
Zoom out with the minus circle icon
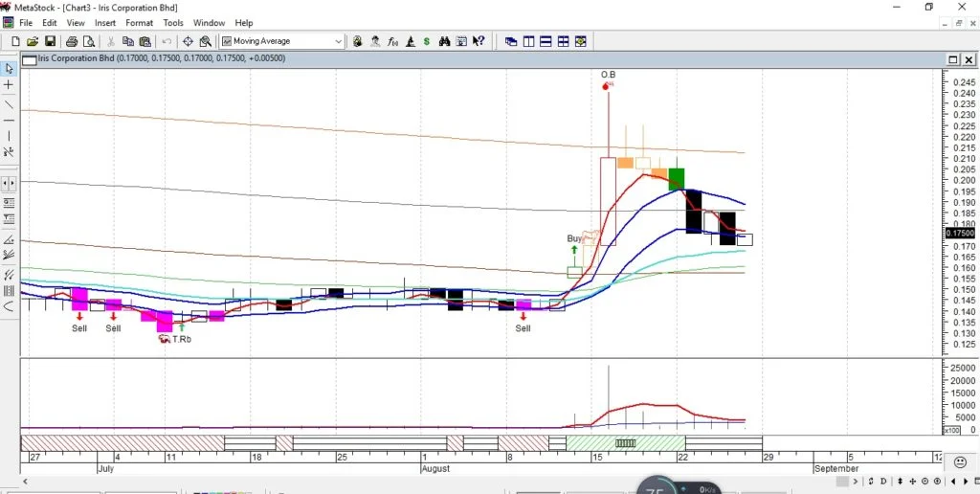[x=925, y=481]
